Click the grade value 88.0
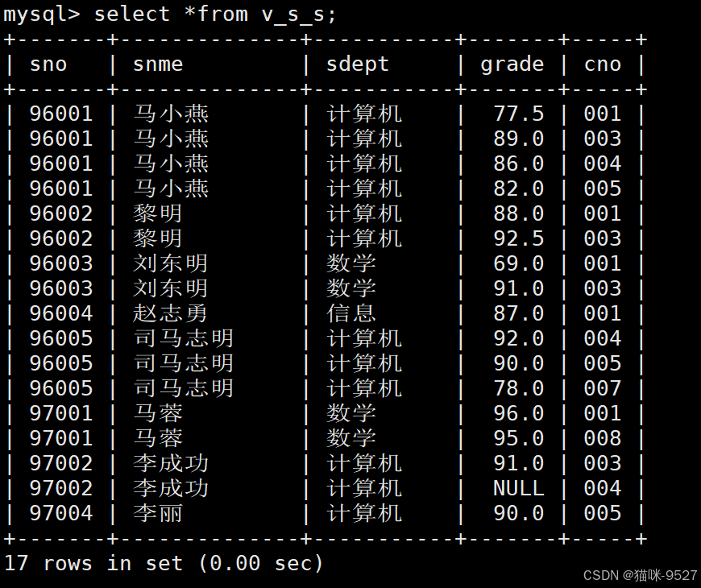Screen dimensions: 701x588 coord(519,214)
